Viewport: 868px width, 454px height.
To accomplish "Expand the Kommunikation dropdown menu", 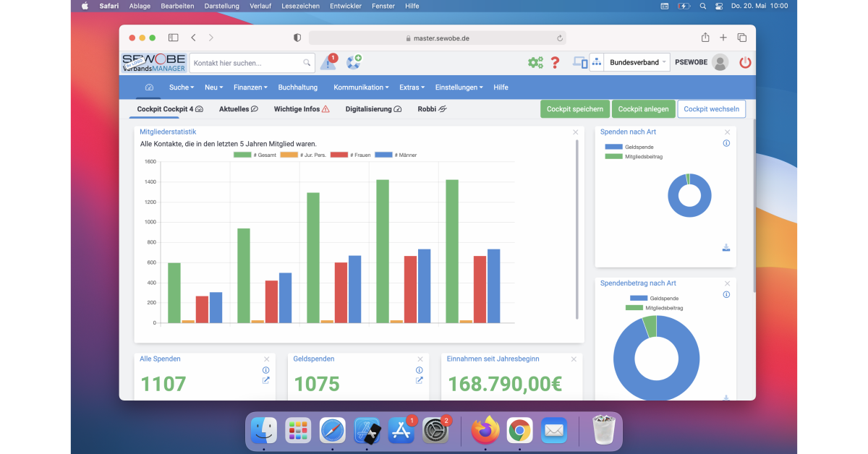I will pos(361,87).
